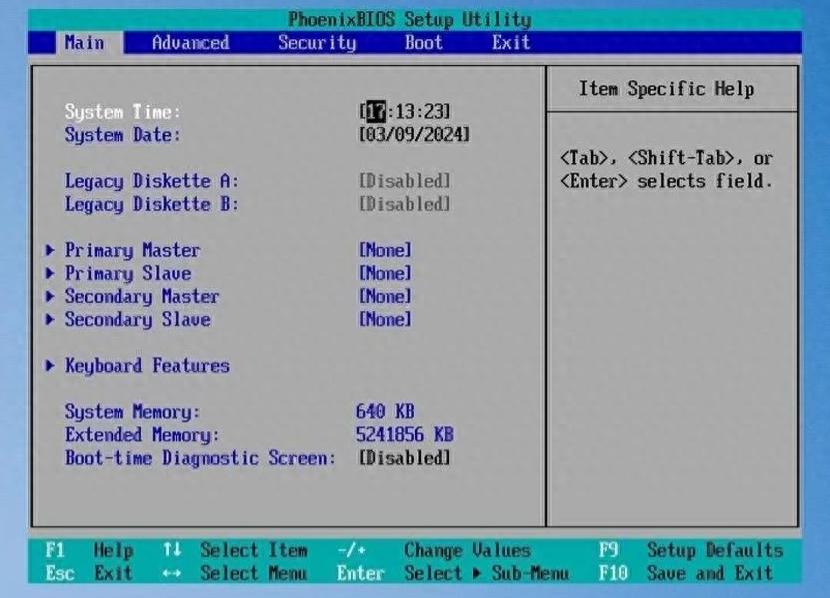Open Keyboard Features sub-menu label
Viewport: 830px width, 598px height.
pos(147,366)
